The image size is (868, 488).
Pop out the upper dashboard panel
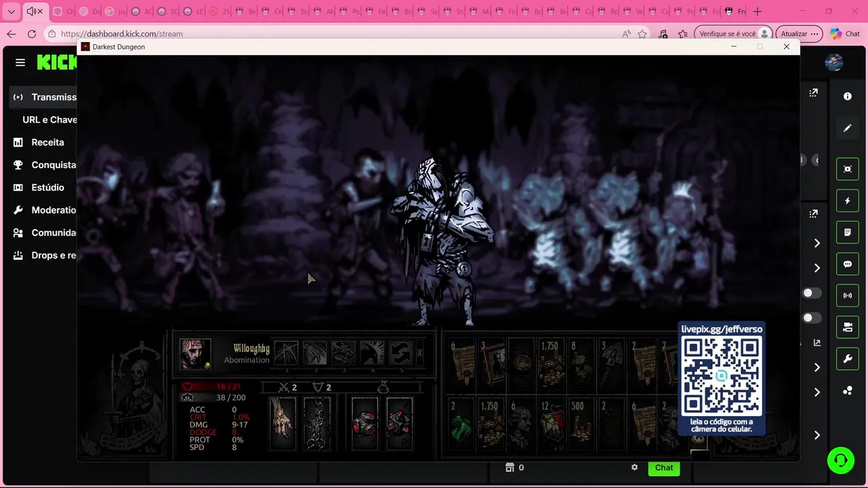813,93
